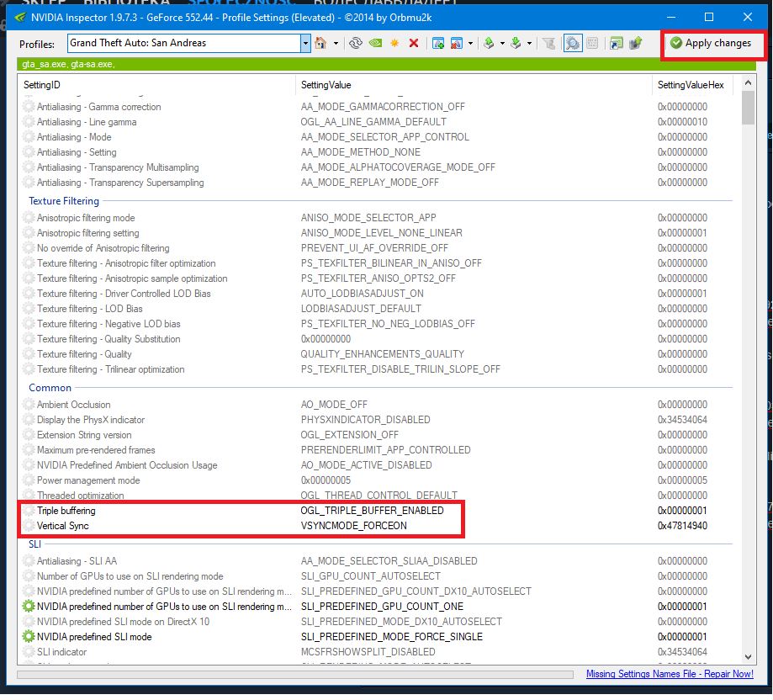Click the Apply changes button
773x700 pixels.
[x=711, y=44]
